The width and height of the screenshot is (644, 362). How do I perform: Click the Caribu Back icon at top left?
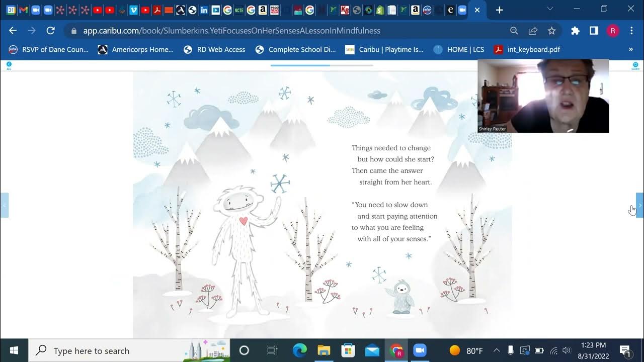click(9, 65)
